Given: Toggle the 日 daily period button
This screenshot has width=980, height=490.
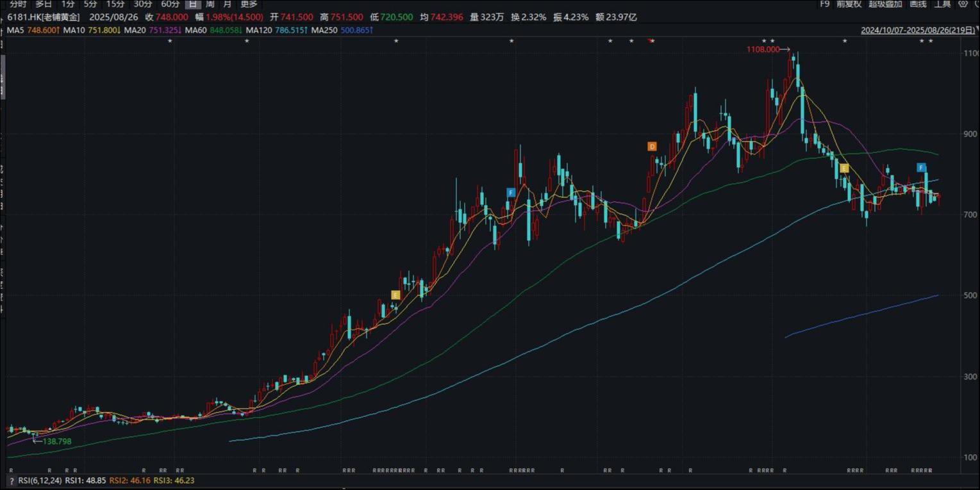Looking at the screenshot, I should coord(192,4).
